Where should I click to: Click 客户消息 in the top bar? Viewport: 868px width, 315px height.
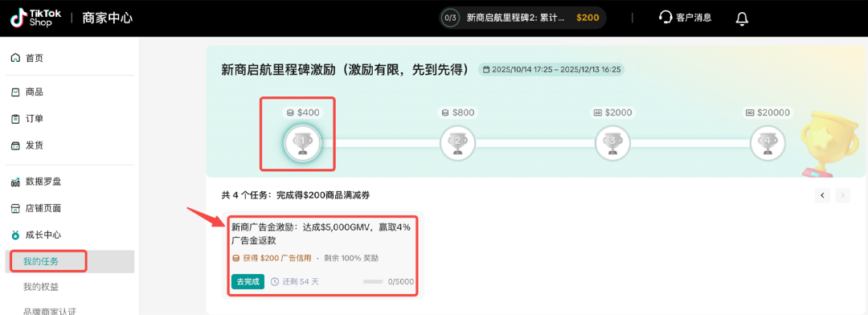(x=694, y=18)
